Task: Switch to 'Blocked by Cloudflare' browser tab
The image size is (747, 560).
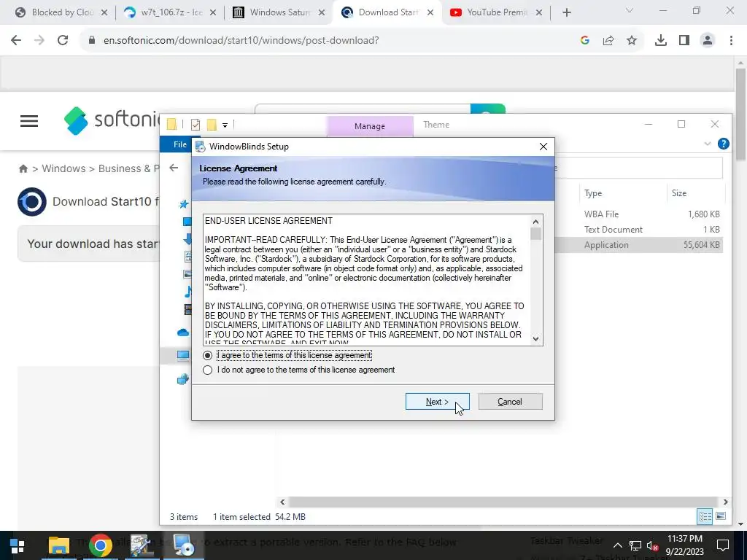Action: [61, 12]
